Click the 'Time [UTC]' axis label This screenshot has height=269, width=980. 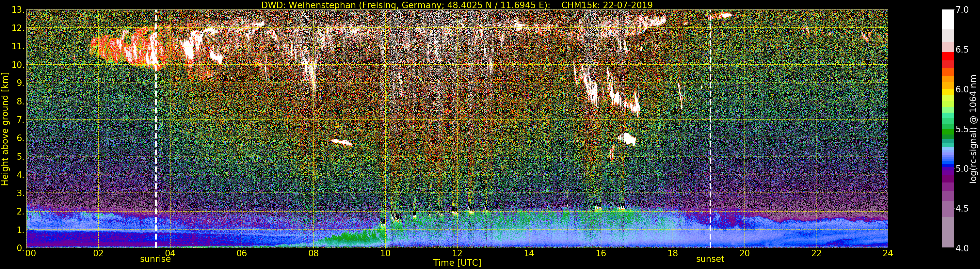point(457,262)
